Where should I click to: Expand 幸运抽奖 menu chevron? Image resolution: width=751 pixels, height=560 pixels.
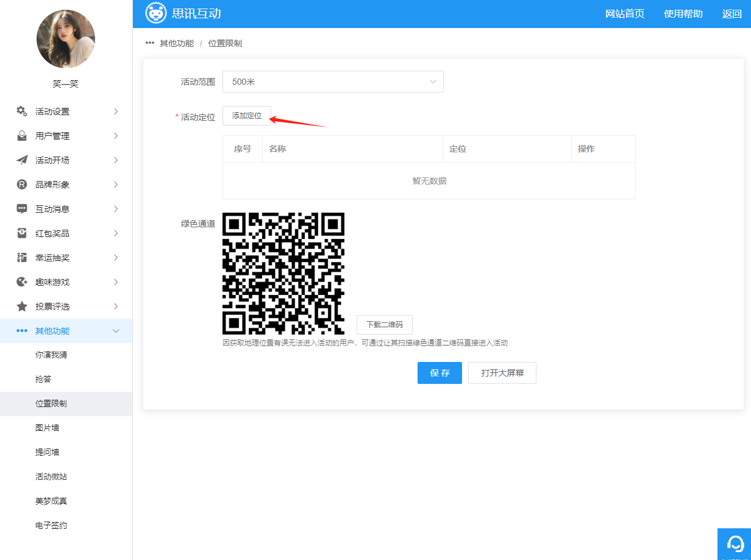(x=116, y=258)
